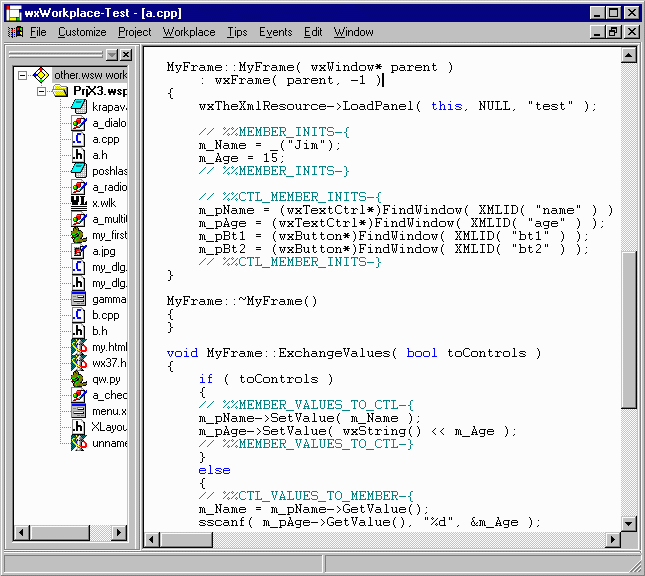Click the editor vertical scrollbar thumb
645x576 pixels.
(x=629, y=330)
